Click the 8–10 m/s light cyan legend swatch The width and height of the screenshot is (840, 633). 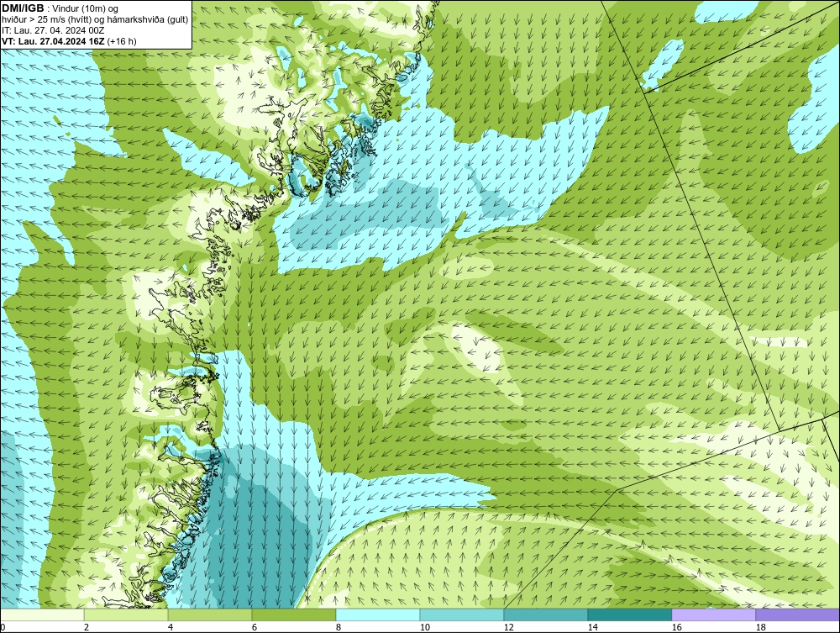click(x=378, y=615)
